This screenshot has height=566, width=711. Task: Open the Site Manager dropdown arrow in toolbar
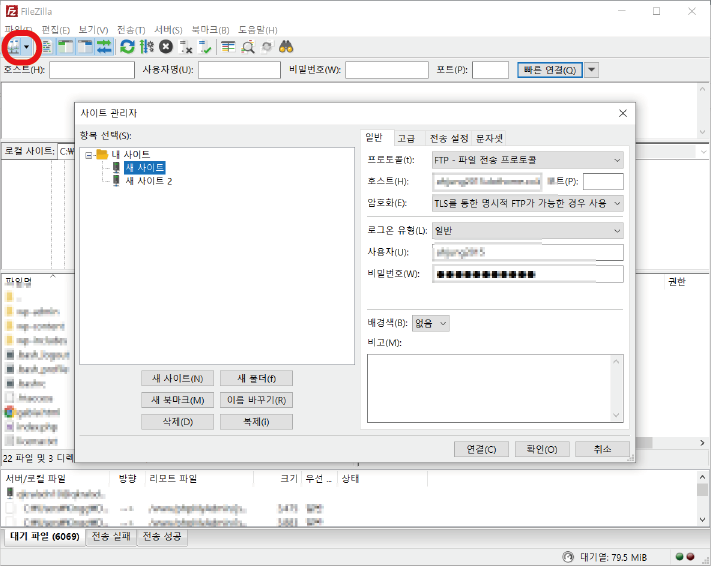[27, 47]
